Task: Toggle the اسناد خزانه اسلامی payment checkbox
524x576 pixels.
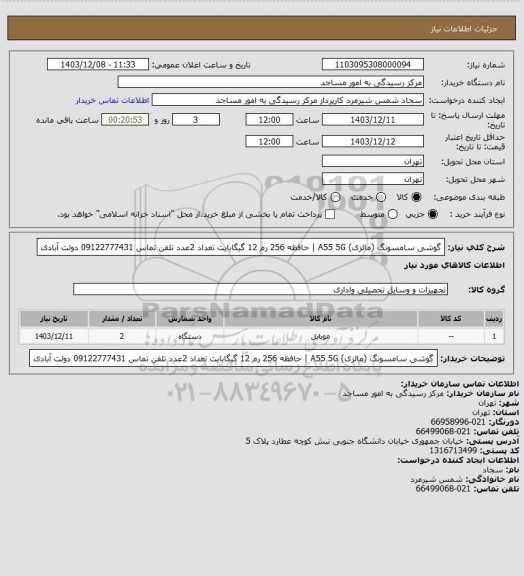Action: 330,214
